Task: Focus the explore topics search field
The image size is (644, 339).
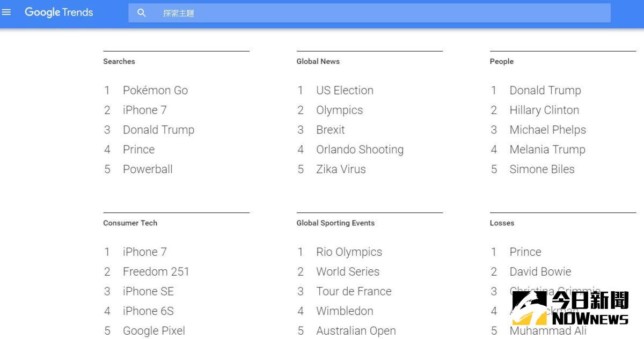Action: pos(376,13)
